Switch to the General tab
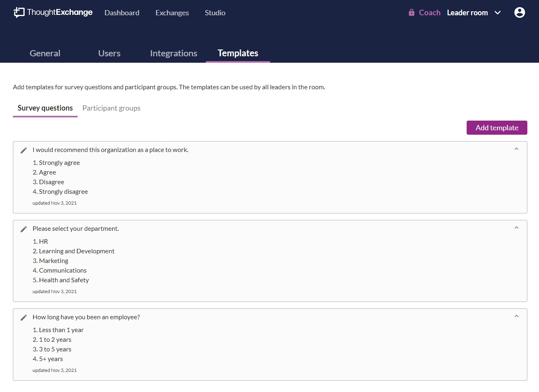This screenshot has height=392, width=539. pos(45,53)
